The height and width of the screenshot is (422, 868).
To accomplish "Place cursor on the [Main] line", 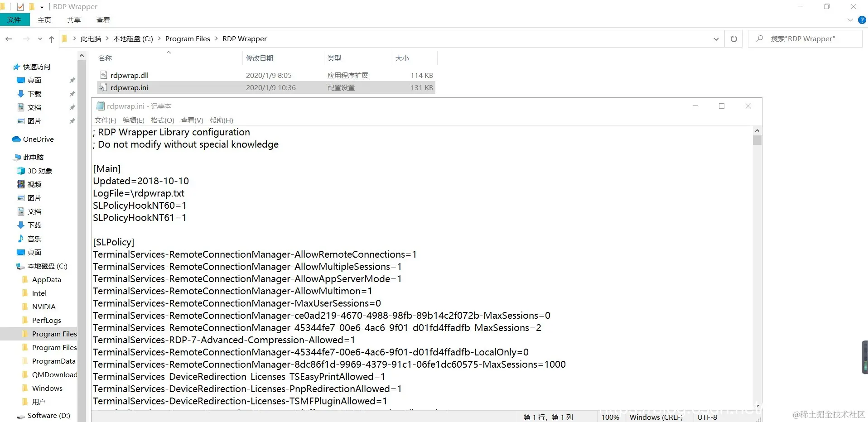I will tap(107, 169).
